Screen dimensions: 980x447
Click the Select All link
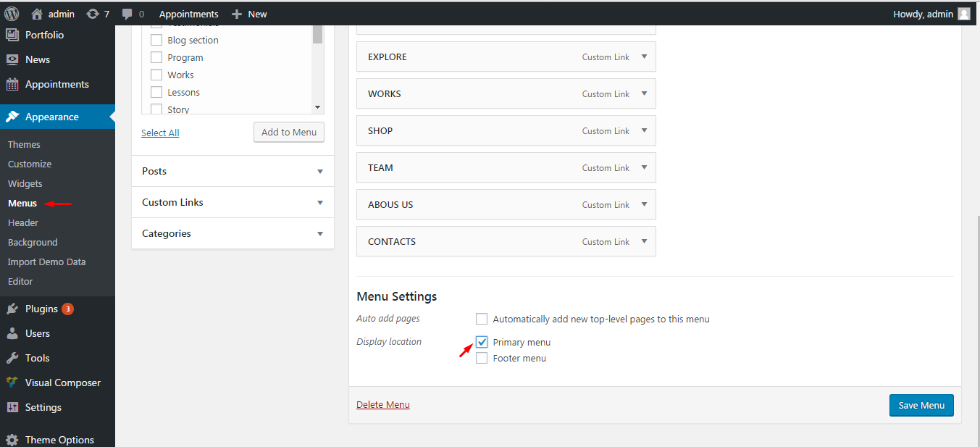[160, 133]
